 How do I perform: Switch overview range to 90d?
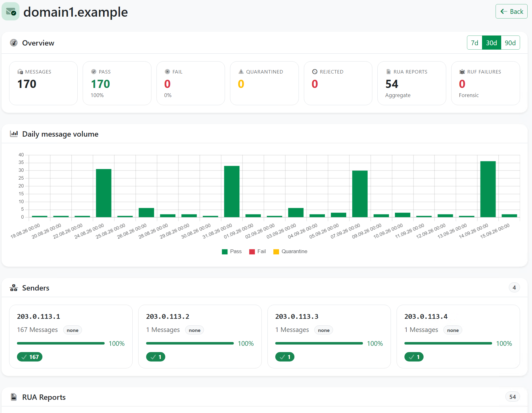point(510,43)
